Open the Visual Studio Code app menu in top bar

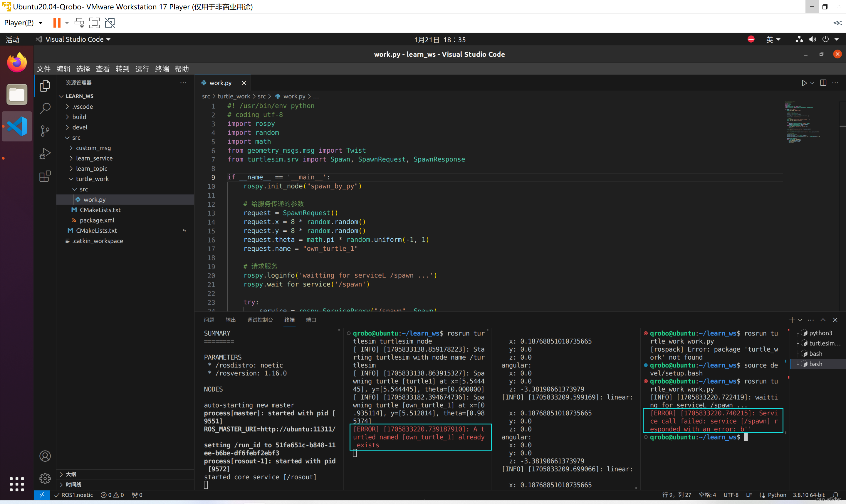(x=73, y=39)
